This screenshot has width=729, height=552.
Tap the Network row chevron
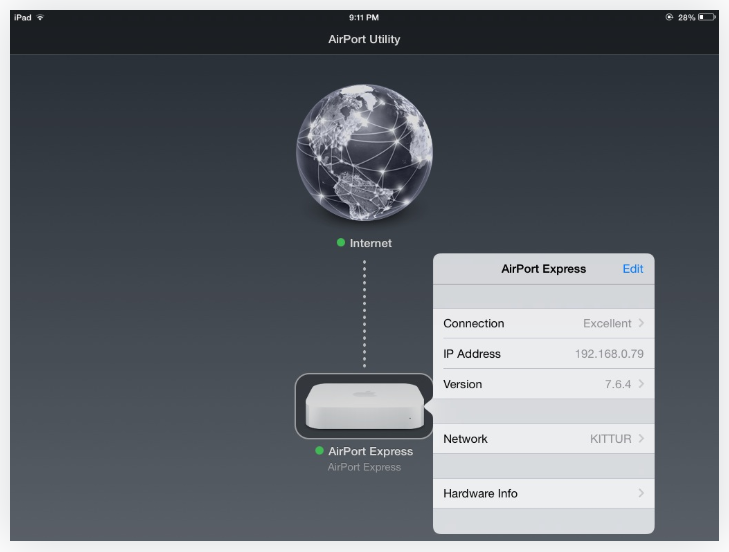click(x=641, y=438)
